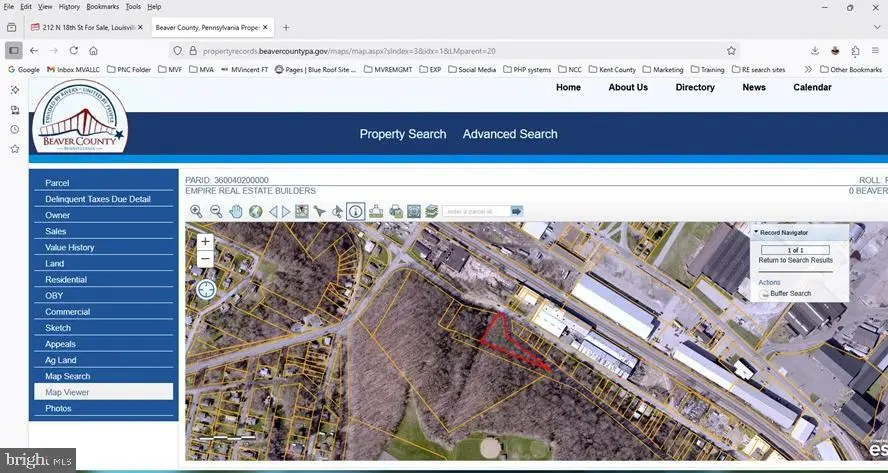Click the print map icon
This screenshot has height=473, width=888.
(x=396, y=211)
